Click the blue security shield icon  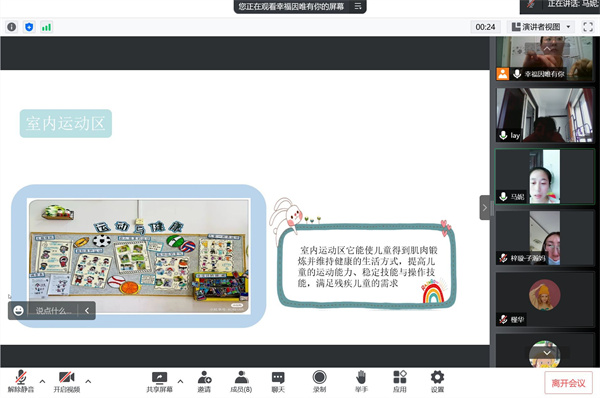tap(29, 27)
